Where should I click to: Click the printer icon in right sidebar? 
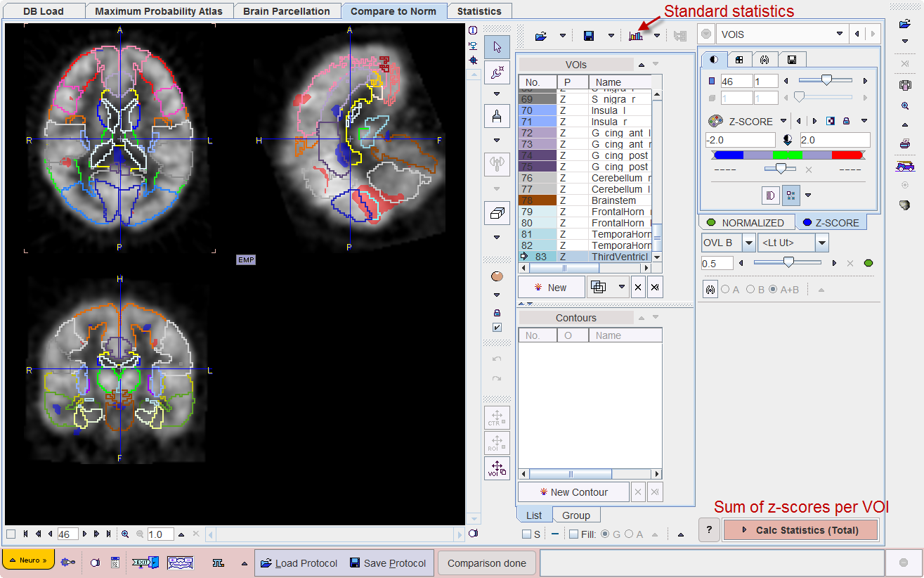904,143
